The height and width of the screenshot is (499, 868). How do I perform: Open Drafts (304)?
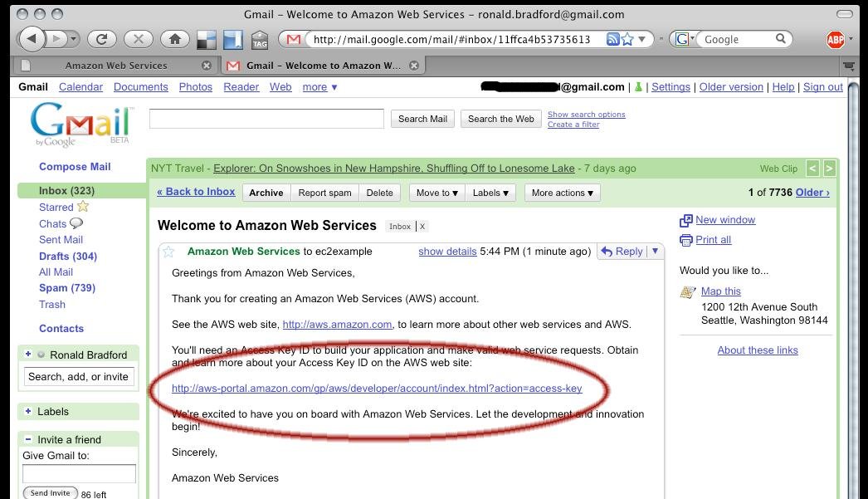pyautogui.click(x=67, y=256)
